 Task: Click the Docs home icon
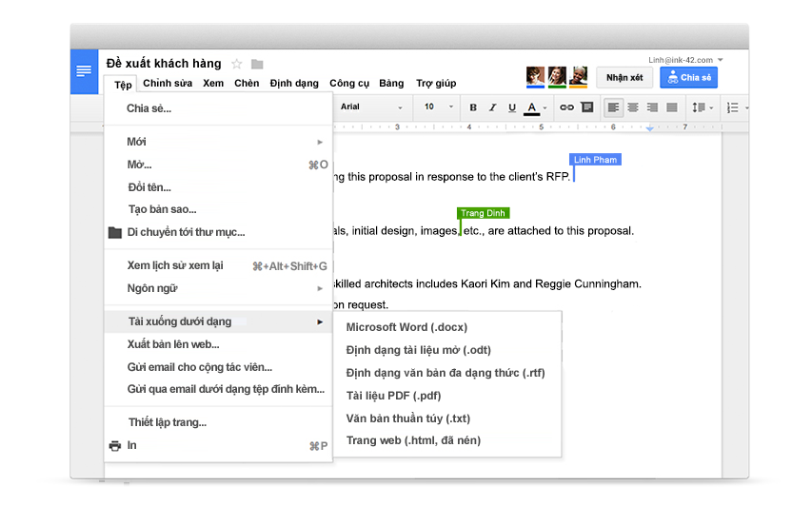tap(85, 71)
